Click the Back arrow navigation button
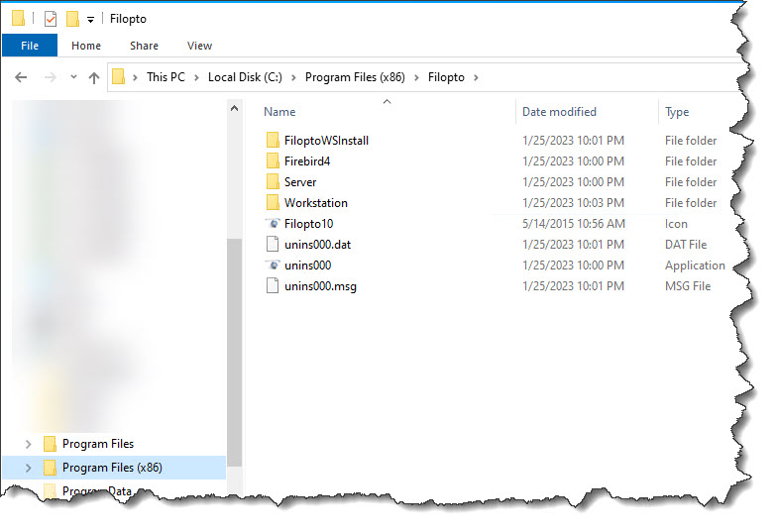This screenshot has width=777, height=532. click(21, 77)
